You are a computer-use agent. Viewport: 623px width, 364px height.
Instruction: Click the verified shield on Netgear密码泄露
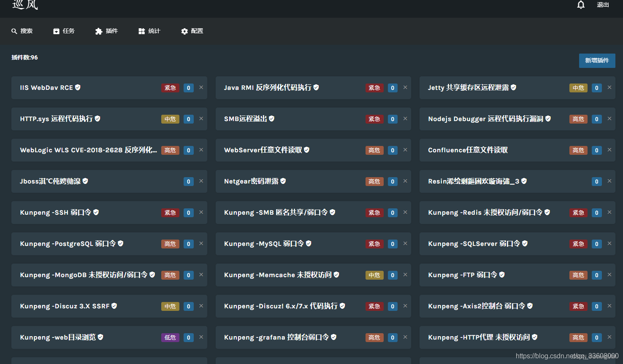click(x=283, y=181)
